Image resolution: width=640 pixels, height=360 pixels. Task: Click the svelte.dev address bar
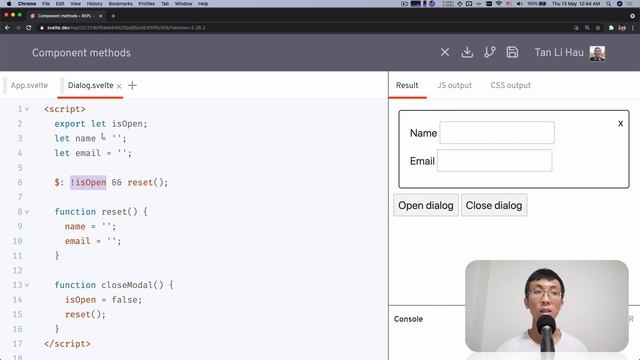(x=306, y=28)
